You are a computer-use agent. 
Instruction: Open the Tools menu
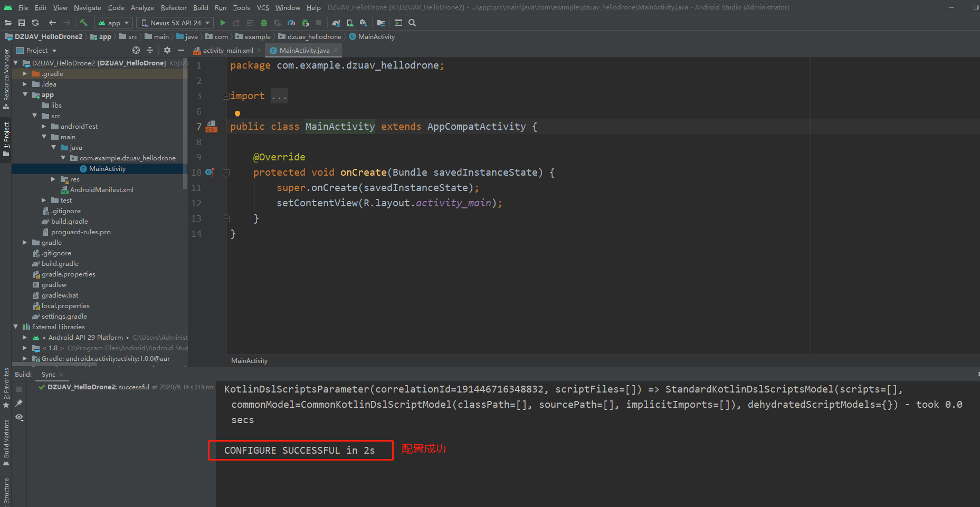click(x=242, y=7)
